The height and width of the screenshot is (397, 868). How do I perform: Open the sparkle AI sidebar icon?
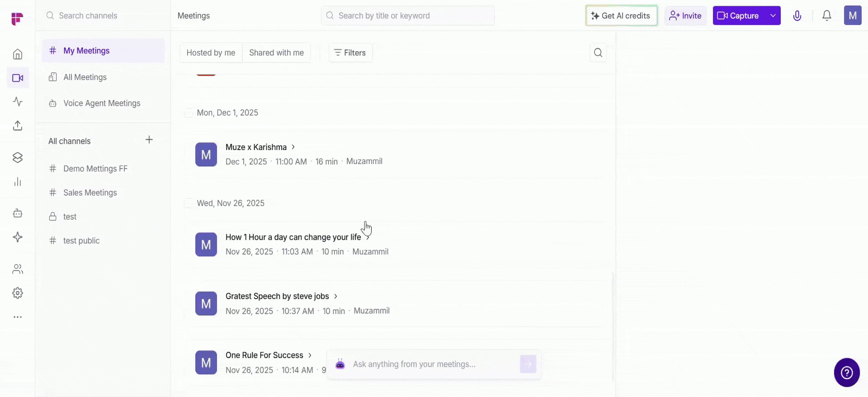pyautogui.click(x=18, y=237)
